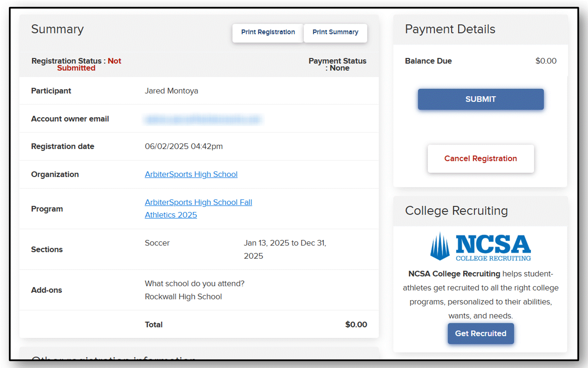Image resolution: width=588 pixels, height=368 pixels.
Task: Click the Account owner email label
Action: coord(70,119)
